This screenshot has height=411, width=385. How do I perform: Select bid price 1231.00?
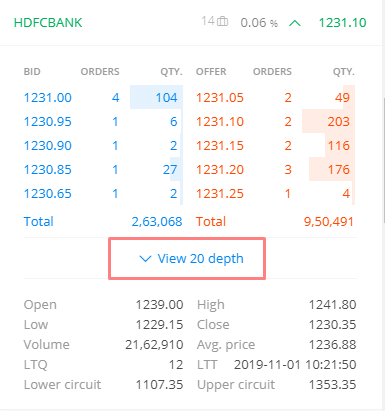[48, 98]
